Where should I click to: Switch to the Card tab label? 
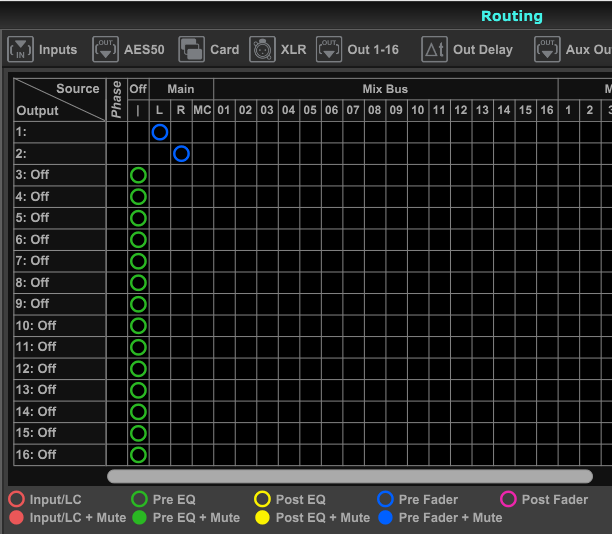point(224,50)
